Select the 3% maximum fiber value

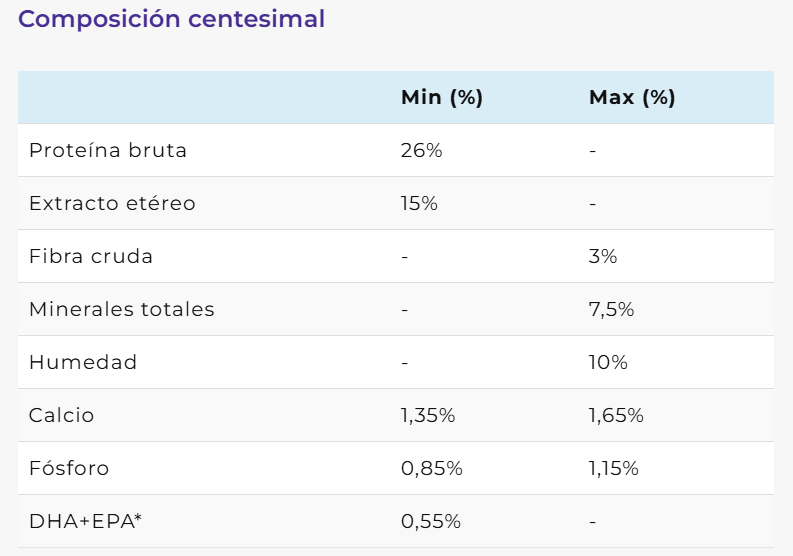coord(603,256)
